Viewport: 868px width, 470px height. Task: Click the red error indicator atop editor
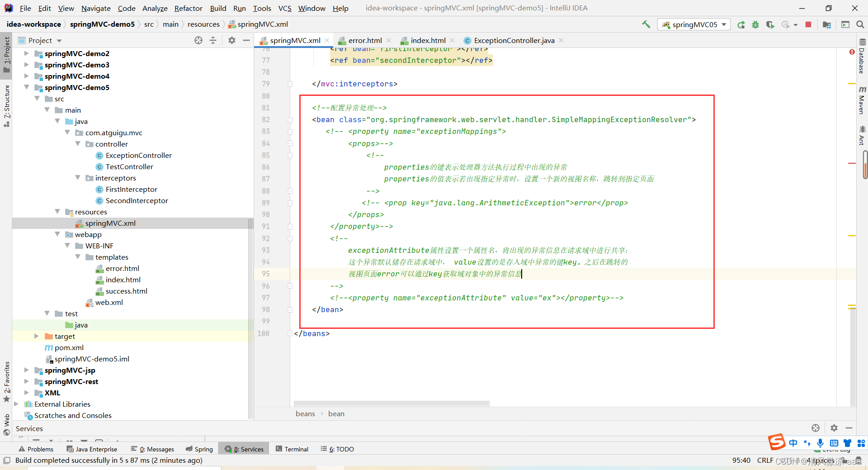[x=852, y=52]
